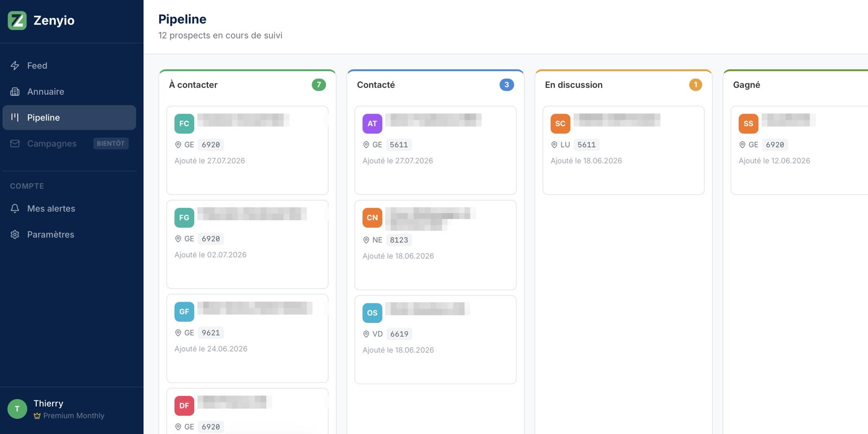Click the À contacter column title
The width and height of the screenshot is (868, 434).
(193, 85)
